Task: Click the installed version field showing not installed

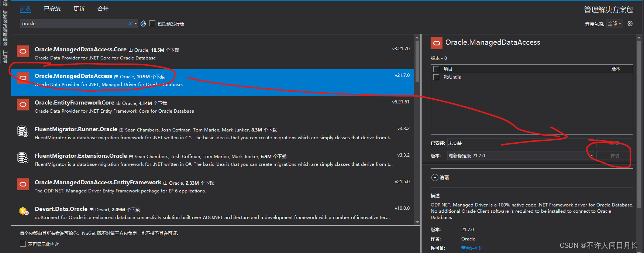Action: pyautogui.click(x=520, y=143)
